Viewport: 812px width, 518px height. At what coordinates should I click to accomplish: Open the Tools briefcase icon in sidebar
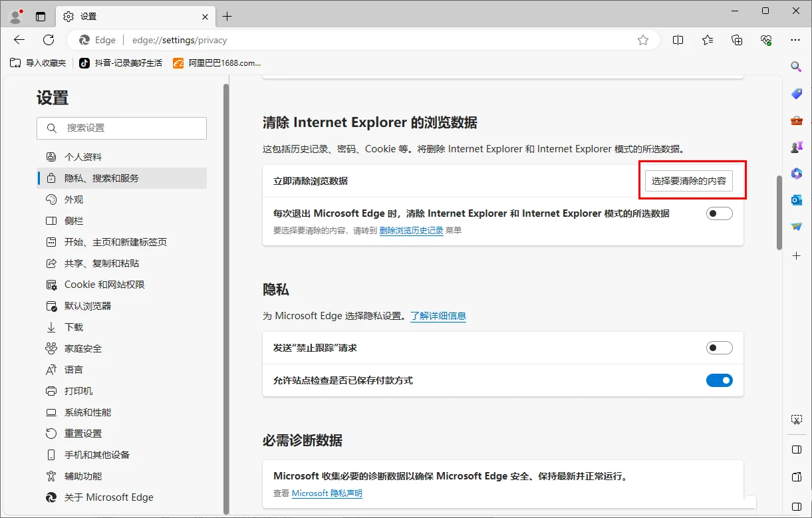click(796, 120)
